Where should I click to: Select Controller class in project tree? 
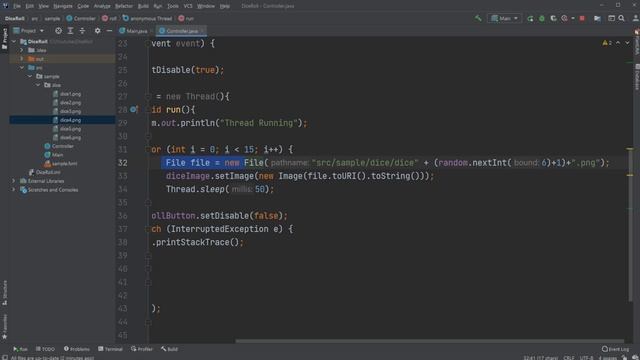pyautogui.click(x=59, y=146)
